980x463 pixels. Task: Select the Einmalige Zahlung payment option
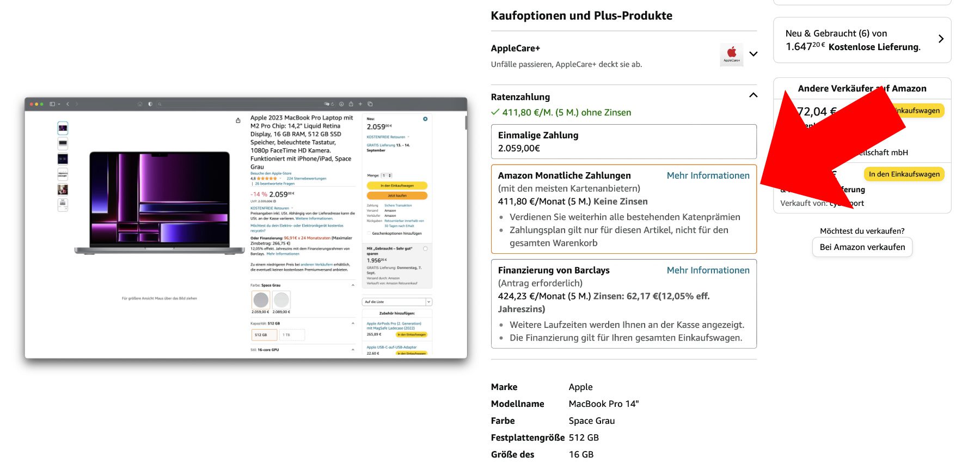coord(623,142)
